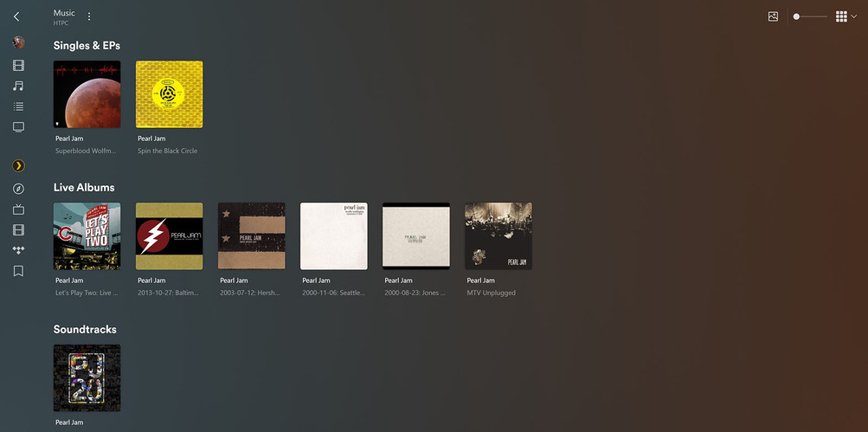
Task: Click Pearl Jam above the 2003-07-12 title
Action: 235,280
